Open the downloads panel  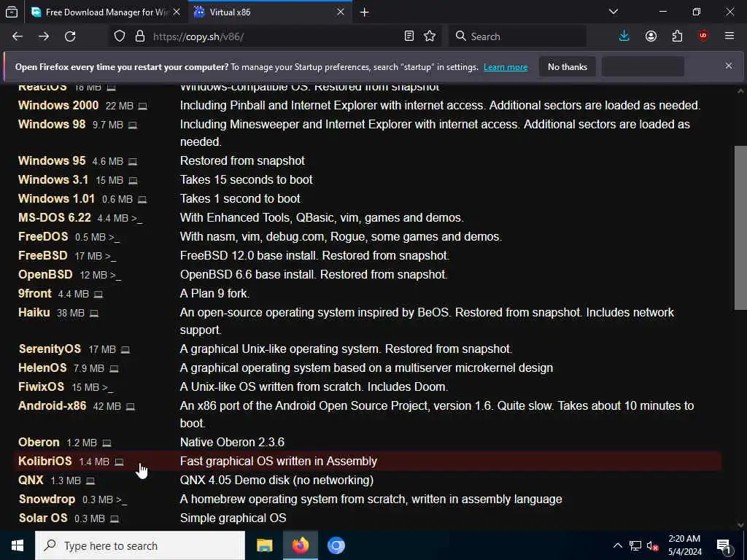coord(624,36)
